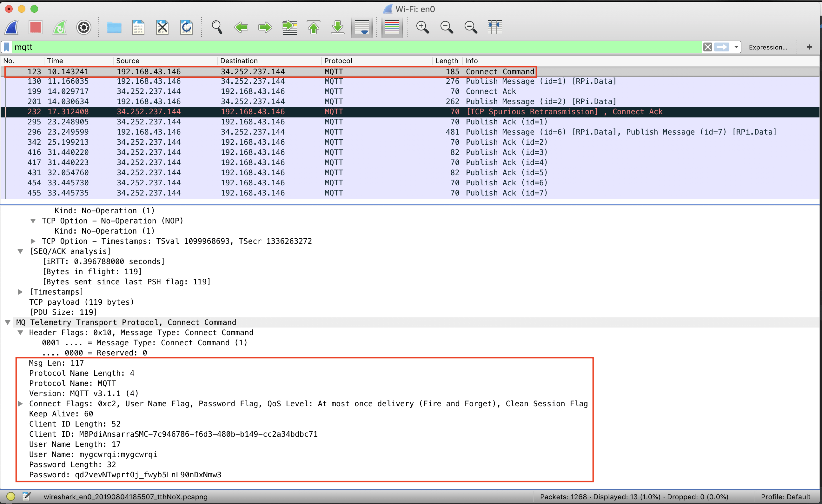Collapse the [SEQ/ACK analysis] section
This screenshot has height=504, width=822.
pyautogui.click(x=20, y=251)
